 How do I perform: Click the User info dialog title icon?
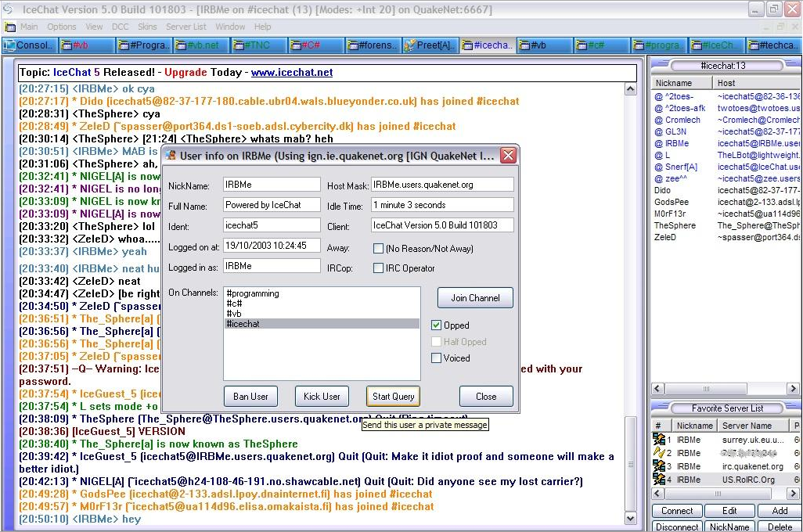pyautogui.click(x=171, y=156)
